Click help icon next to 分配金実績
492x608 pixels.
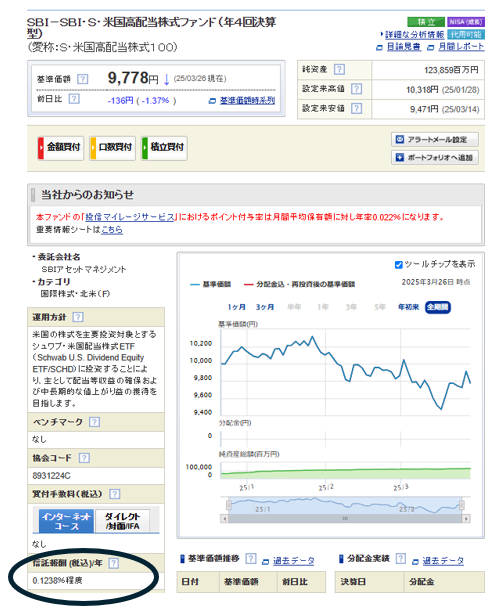click(x=401, y=559)
